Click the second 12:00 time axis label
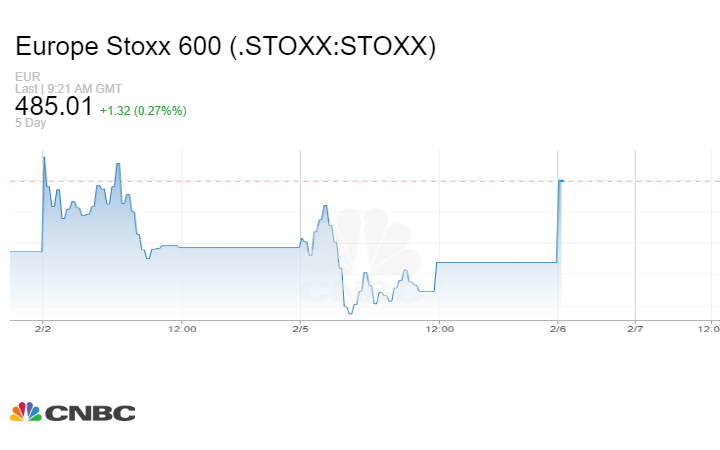The width and height of the screenshot is (720, 450). (439, 328)
